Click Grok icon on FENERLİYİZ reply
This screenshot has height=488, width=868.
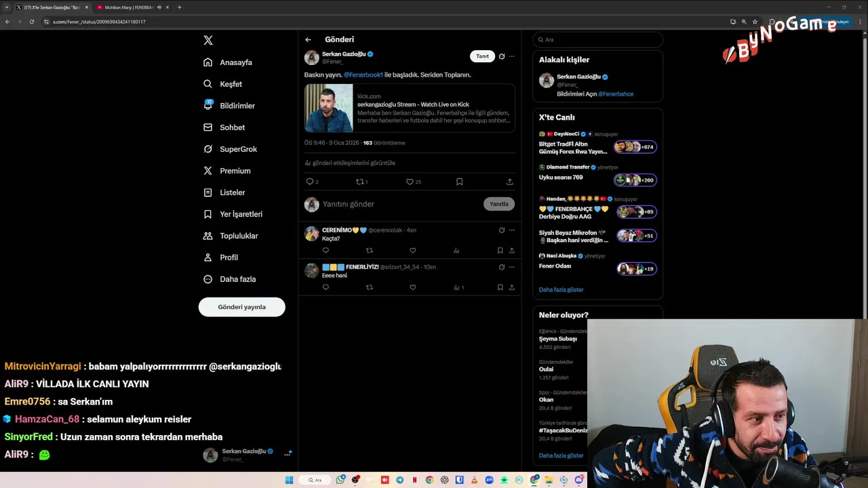(502, 267)
